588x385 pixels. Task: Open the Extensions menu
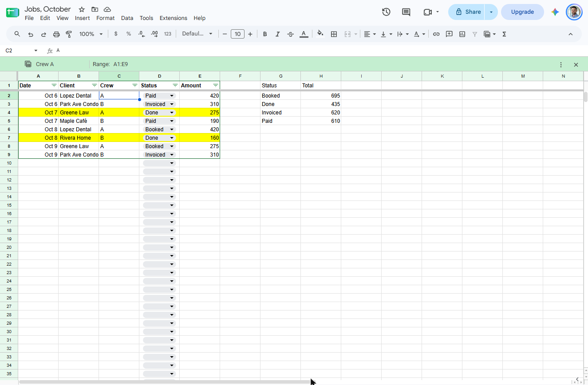[174, 18]
